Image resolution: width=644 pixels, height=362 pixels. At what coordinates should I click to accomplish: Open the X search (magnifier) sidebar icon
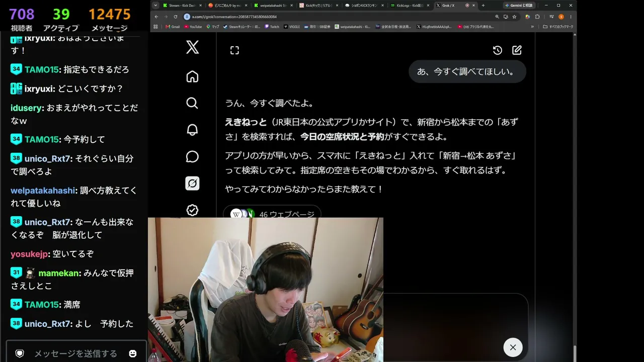(192, 103)
